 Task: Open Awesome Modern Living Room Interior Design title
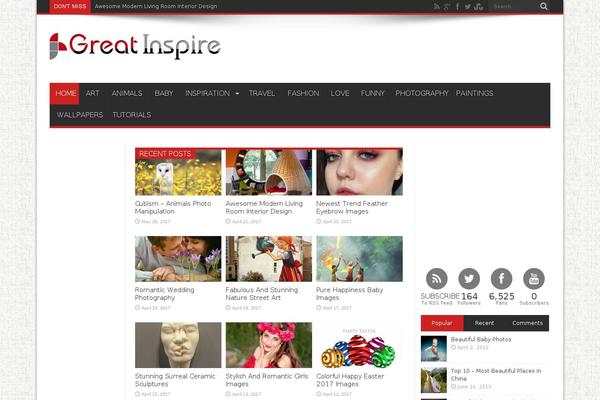(x=264, y=207)
